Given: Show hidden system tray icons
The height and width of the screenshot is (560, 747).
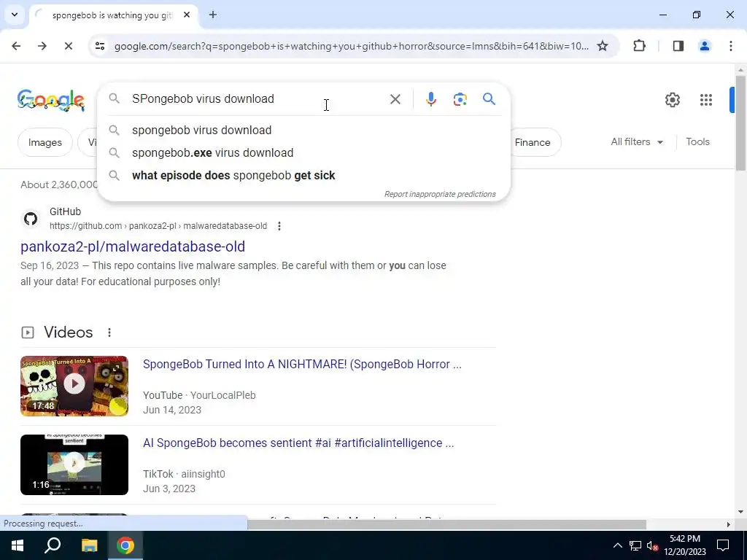Looking at the screenshot, I should (617, 545).
